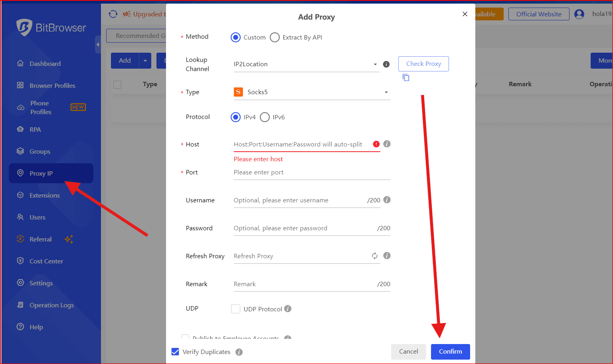This screenshot has height=364, width=613.
Task: Close the Add Proxy dialog
Action: (x=465, y=14)
